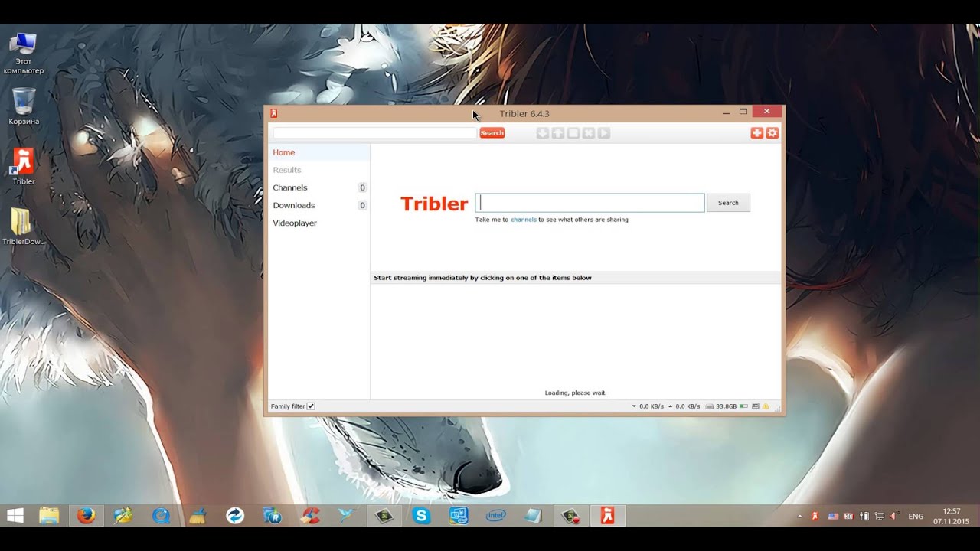980x551 pixels.
Task: Click the 33.8GB free space text
Action: tap(726, 406)
